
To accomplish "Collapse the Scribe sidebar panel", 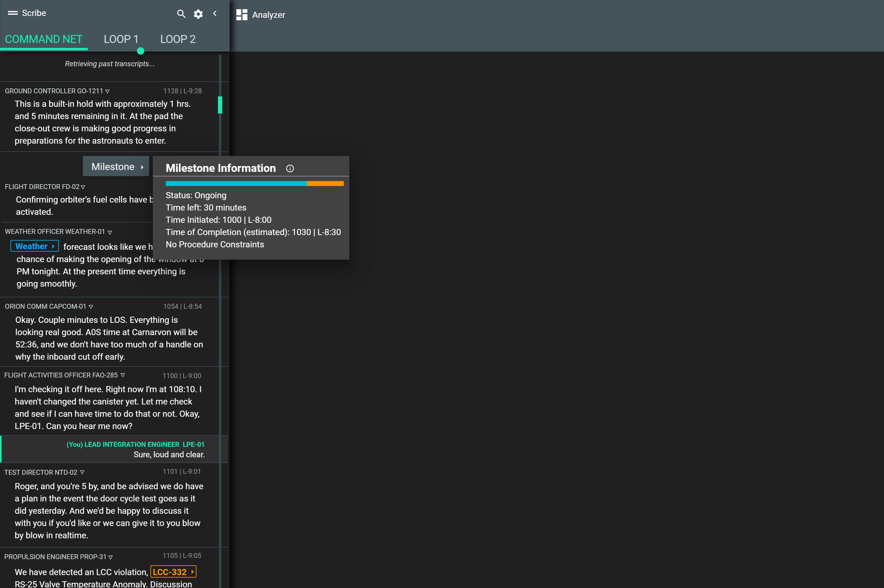I will (215, 13).
